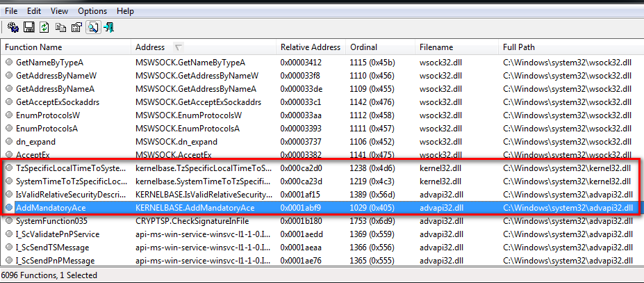
Task: Click address KERNELBASE.AddMandatoryAce
Action: 195,208
